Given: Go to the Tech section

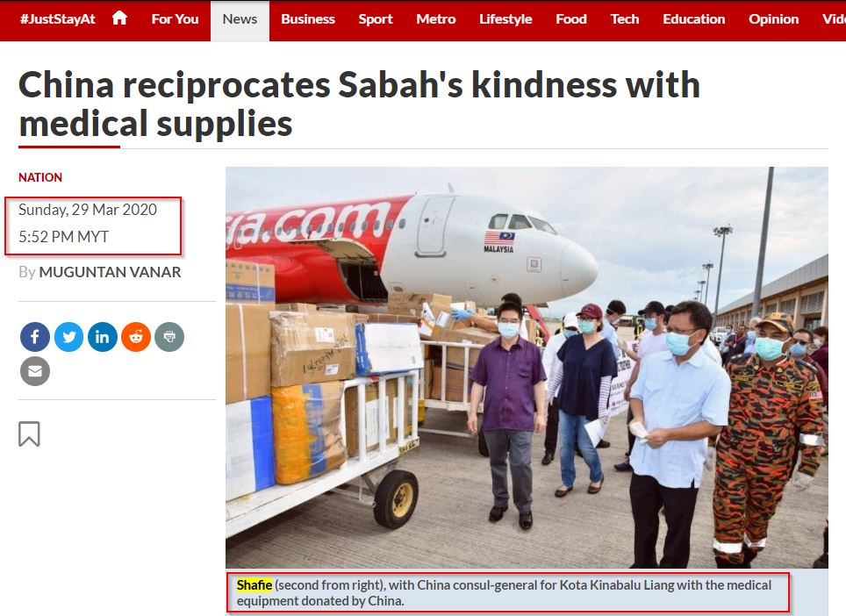Looking at the screenshot, I should click(x=625, y=19).
